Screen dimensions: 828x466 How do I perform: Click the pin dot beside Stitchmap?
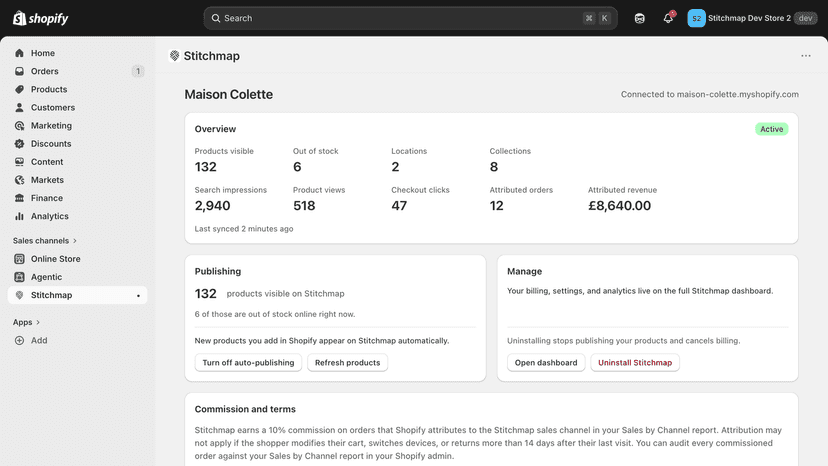(138, 295)
